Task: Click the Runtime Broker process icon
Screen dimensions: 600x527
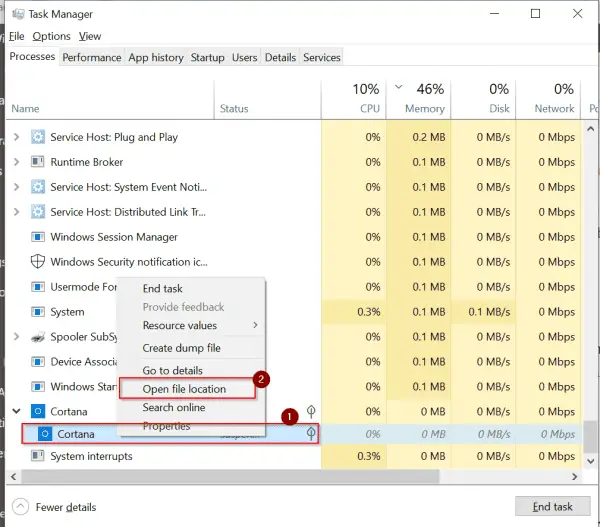Action: point(38,162)
